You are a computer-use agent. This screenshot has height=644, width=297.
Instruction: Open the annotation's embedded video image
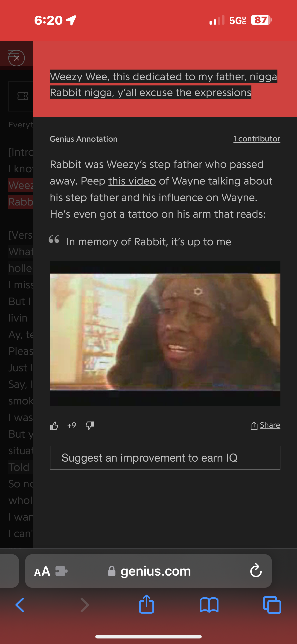(x=165, y=333)
